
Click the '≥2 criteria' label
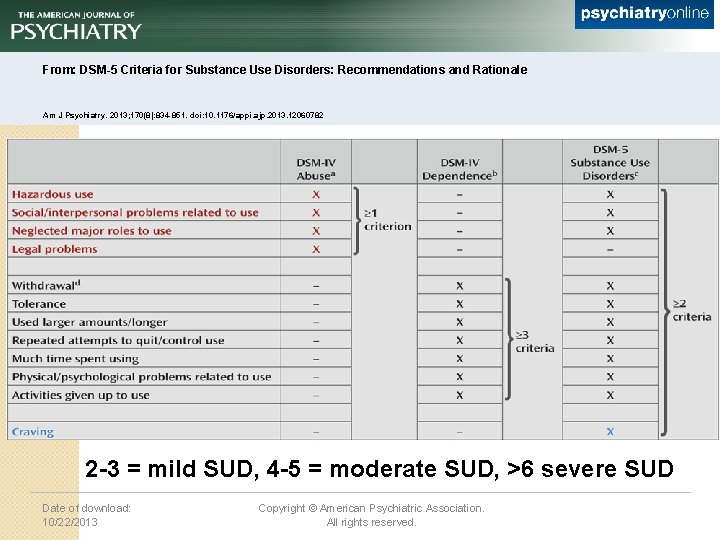point(692,310)
